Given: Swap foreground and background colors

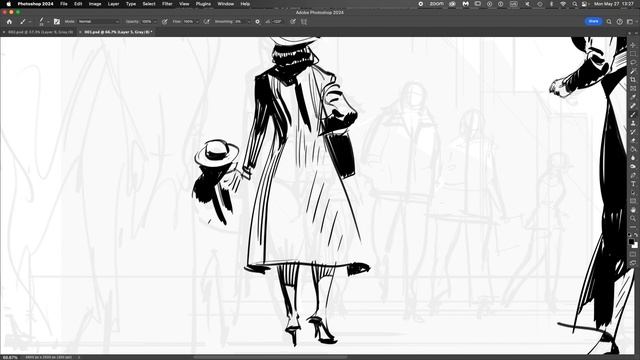Looking at the screenshot, I should (636, 235).
